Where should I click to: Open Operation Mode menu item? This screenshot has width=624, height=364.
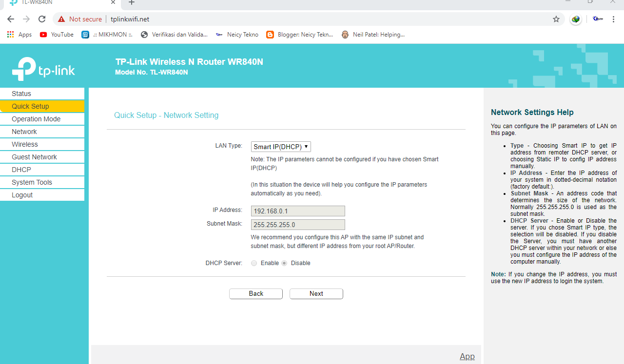coord(42,119)
